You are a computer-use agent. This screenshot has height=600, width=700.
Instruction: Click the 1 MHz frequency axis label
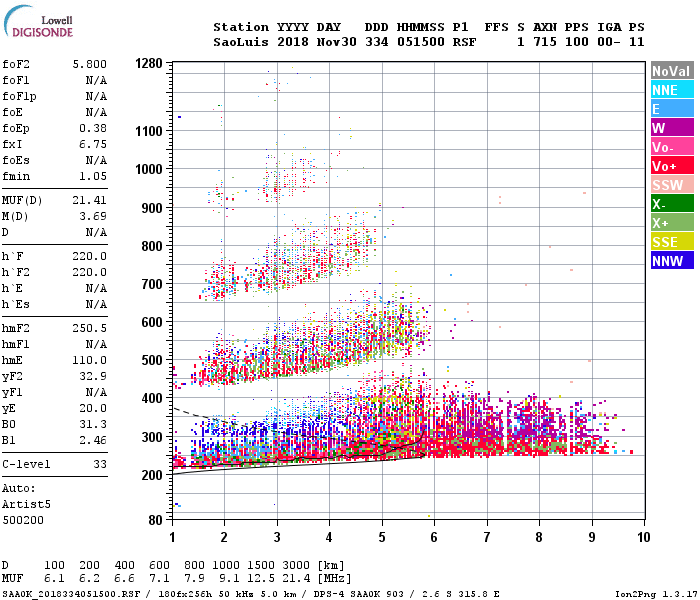pos(172,537)
